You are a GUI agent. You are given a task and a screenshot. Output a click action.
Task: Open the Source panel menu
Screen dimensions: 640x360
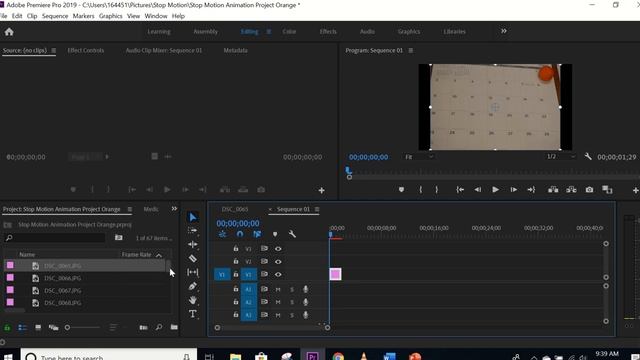[x=53, y=50]
